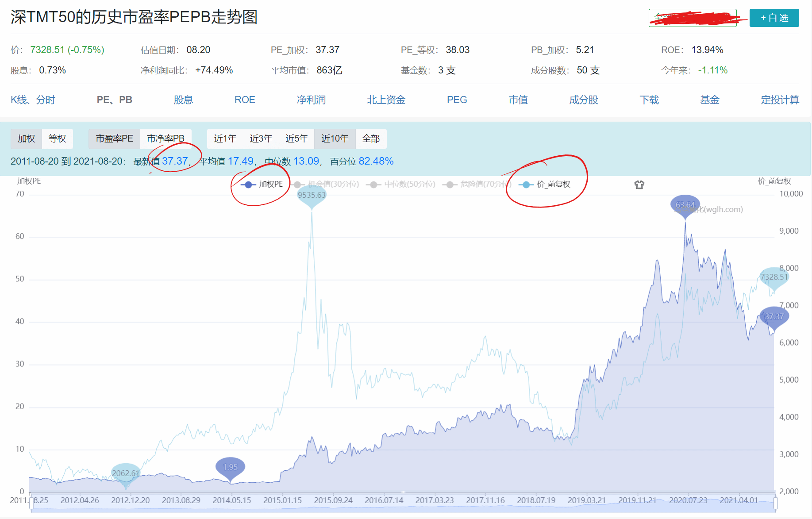812x519 pixels.
Task: Set range to 近10年
Action: point(335,139)
